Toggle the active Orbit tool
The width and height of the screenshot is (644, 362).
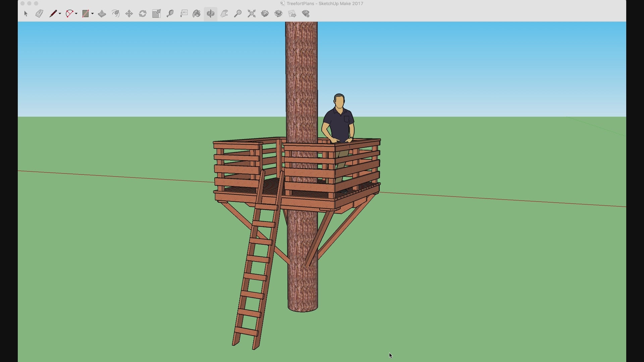[211, 14]
